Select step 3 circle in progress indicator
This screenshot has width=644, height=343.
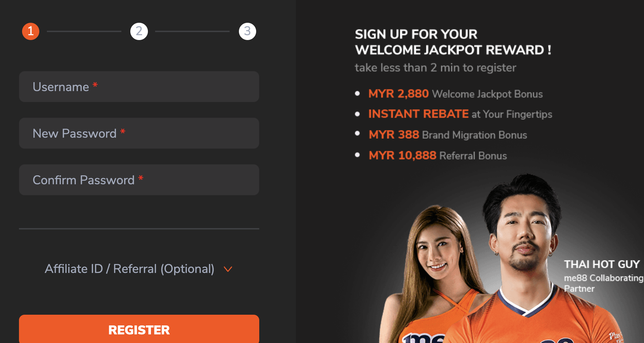(x=248, y=31)
